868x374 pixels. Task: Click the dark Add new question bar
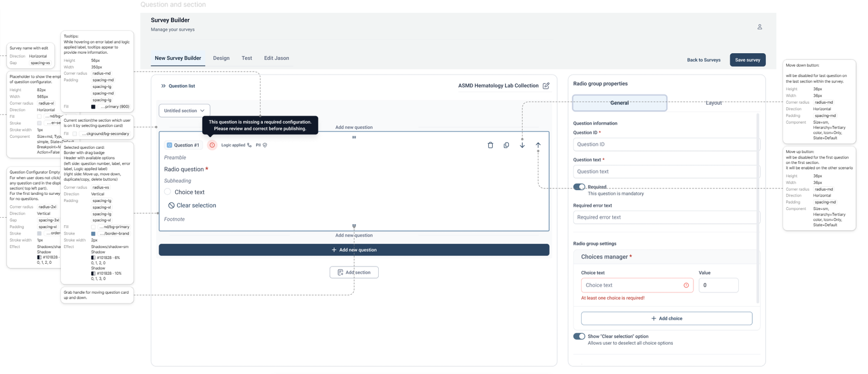coord(354,250)
